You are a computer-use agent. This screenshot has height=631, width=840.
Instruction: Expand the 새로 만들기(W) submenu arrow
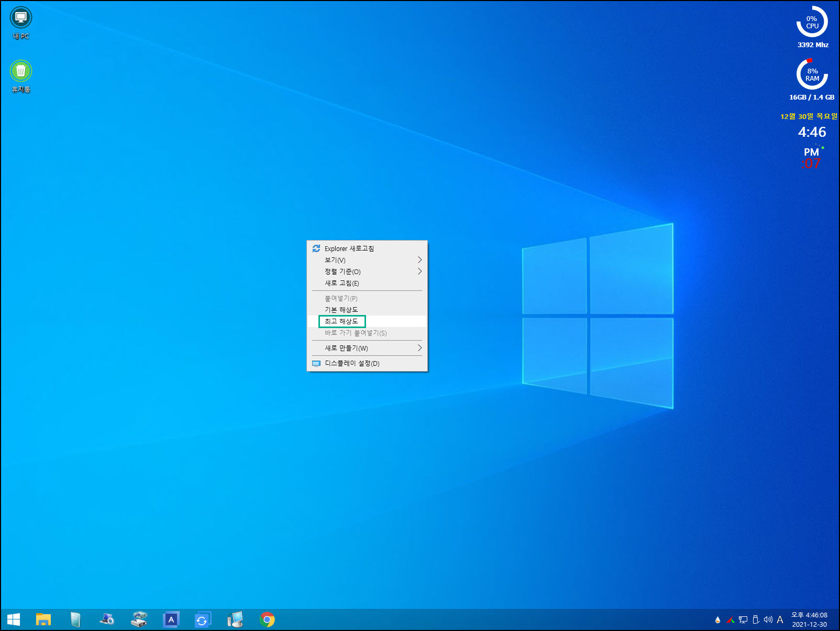click(419, 348)
